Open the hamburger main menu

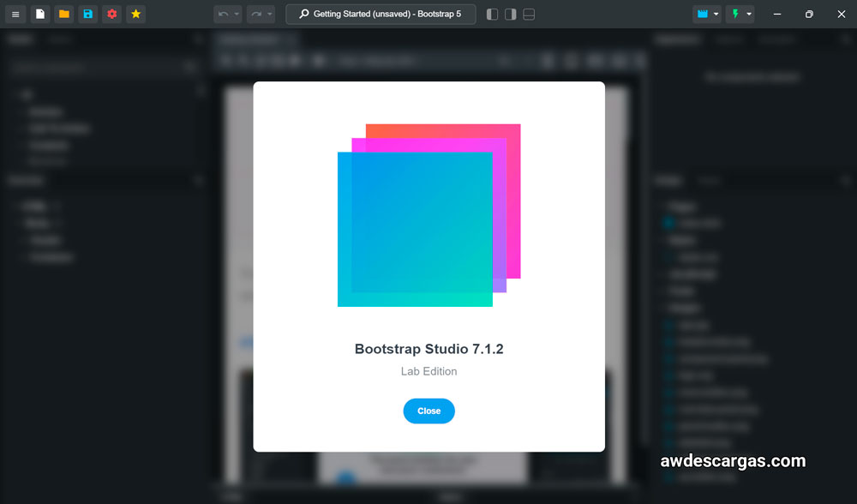[x=15, y=15]
